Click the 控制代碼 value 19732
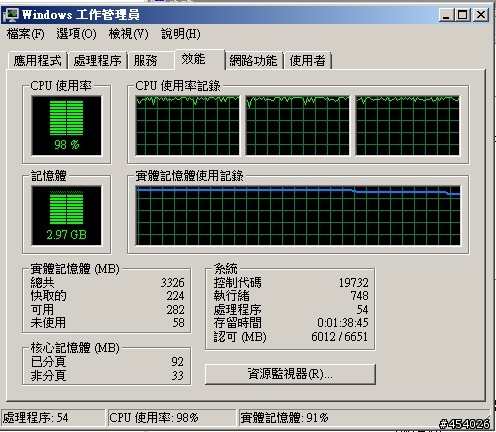 click(x=354, y=283)
